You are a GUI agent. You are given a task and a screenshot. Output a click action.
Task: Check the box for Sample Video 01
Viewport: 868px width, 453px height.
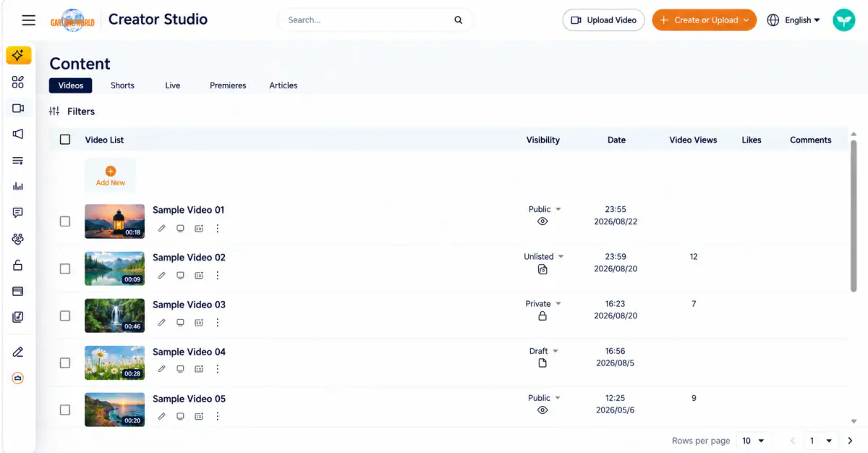pyautogui.click(x=65, y=221)
